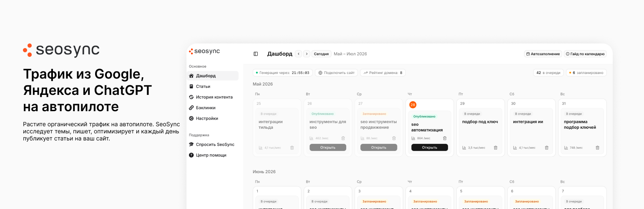Click the Май – Июл 2026 range label
This screenshot has height=209, width=644.
coord(350,54)
